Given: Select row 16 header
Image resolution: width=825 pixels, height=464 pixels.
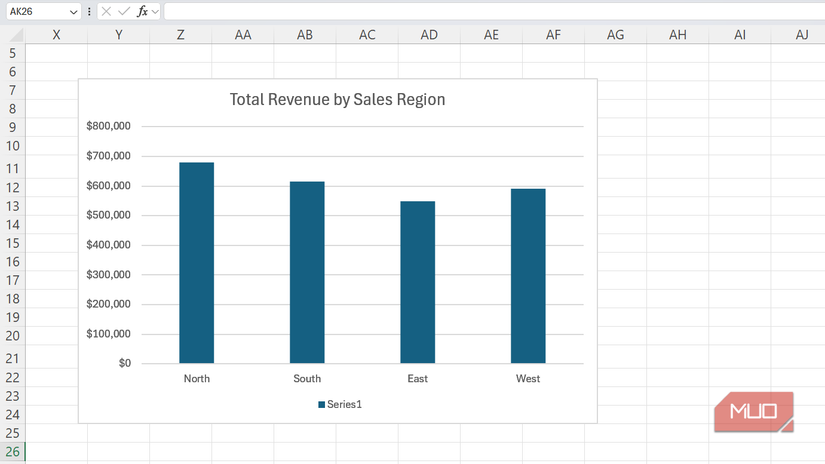Looking at the screenshot, I should pos(13,262).
